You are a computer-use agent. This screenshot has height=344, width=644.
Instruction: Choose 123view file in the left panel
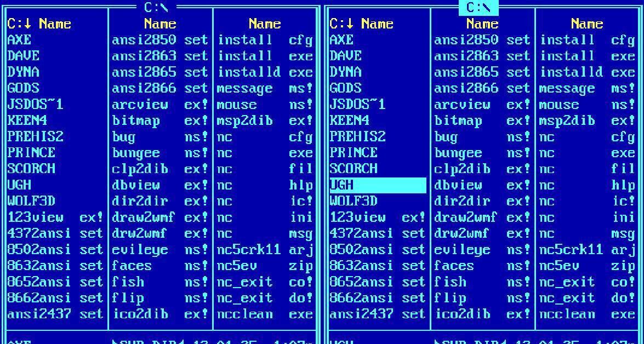55,217
